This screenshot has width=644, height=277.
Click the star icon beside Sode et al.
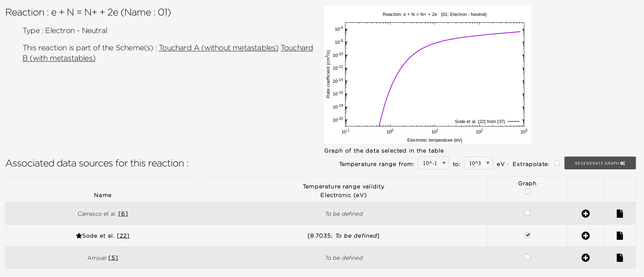tap(79, 235)
